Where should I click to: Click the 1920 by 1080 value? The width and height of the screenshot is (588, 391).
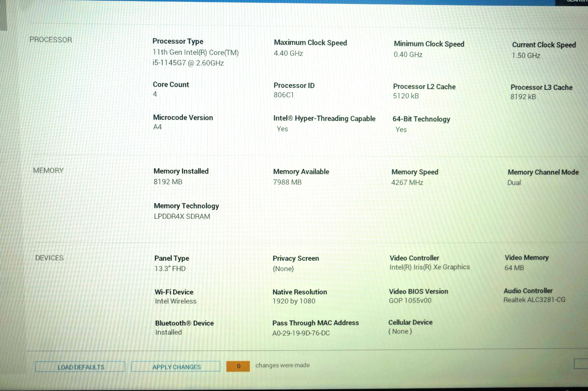click(294, 301)
